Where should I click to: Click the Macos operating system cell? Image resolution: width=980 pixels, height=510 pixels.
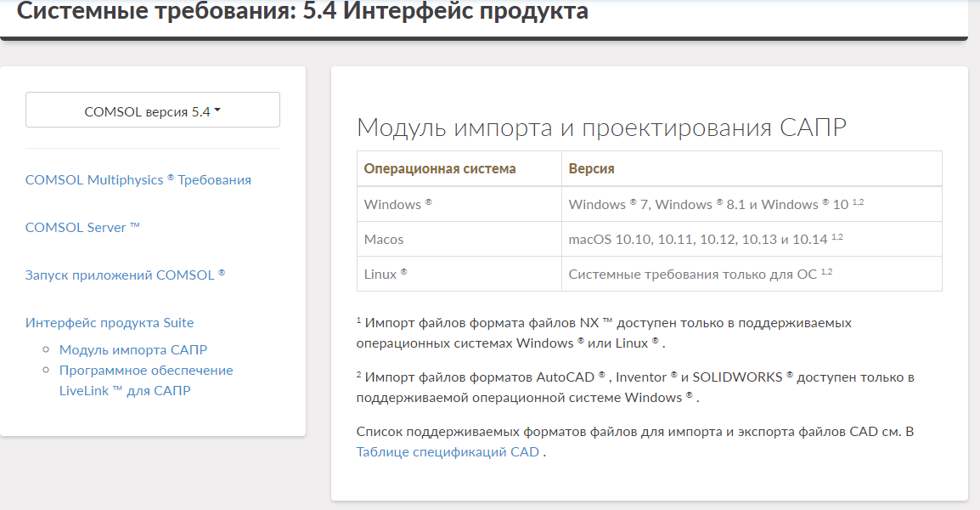tap(459, 239)
